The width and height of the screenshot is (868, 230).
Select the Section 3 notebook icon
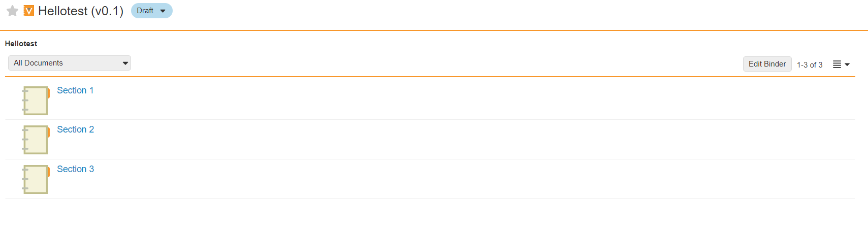[36, 179]
